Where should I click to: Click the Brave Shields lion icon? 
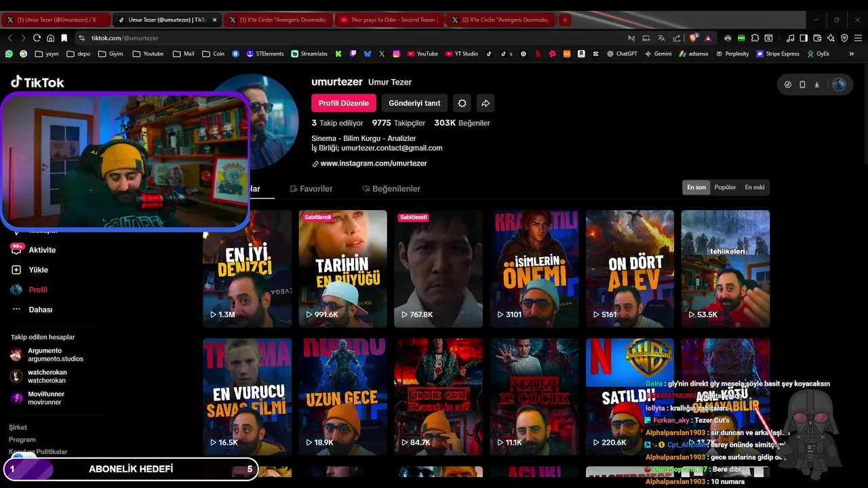point(693,38)
